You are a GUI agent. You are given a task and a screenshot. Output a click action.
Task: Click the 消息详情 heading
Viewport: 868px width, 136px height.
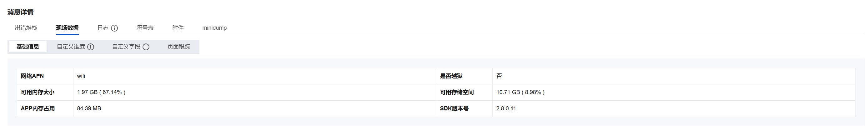tap(21, 13)
